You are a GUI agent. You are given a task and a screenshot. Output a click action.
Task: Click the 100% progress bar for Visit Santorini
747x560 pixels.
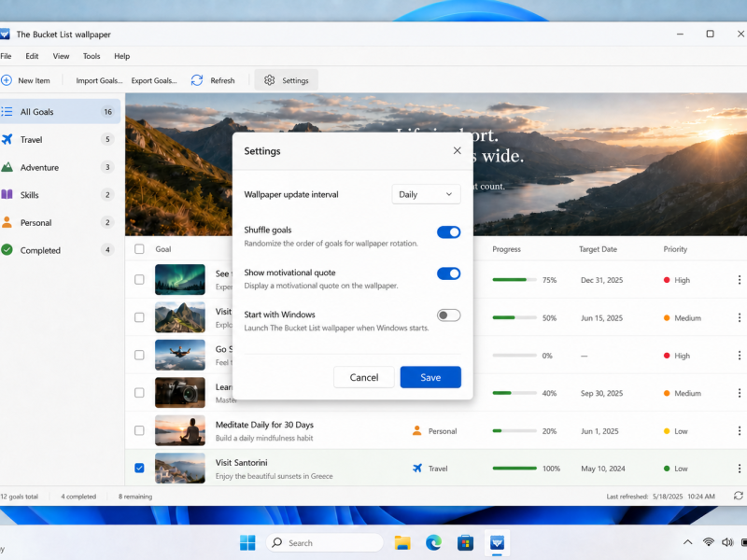514,469
